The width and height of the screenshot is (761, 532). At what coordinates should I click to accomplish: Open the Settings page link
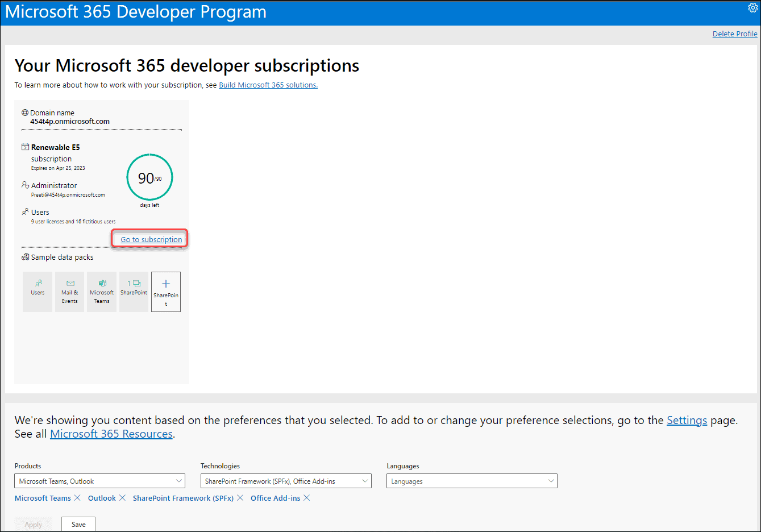pyautogui.click(x=687, y=420)
